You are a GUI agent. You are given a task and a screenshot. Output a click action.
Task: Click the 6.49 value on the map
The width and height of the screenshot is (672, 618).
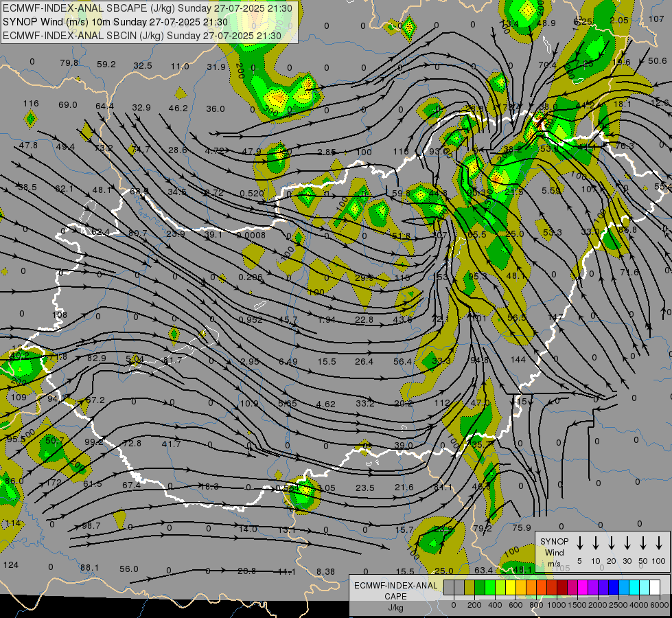(x=288, y=362)
